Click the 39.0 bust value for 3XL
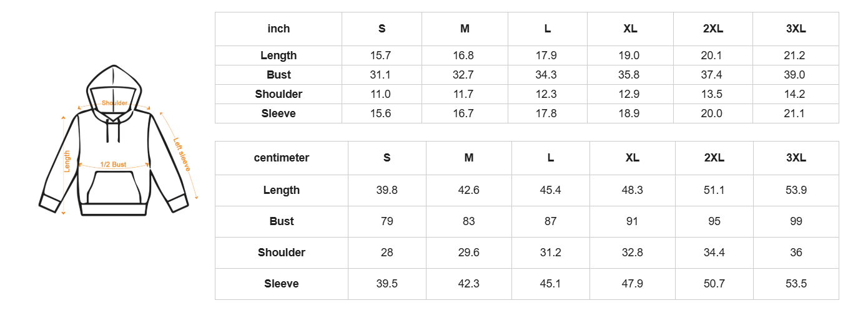868x313 pixels. coord(794,75)
